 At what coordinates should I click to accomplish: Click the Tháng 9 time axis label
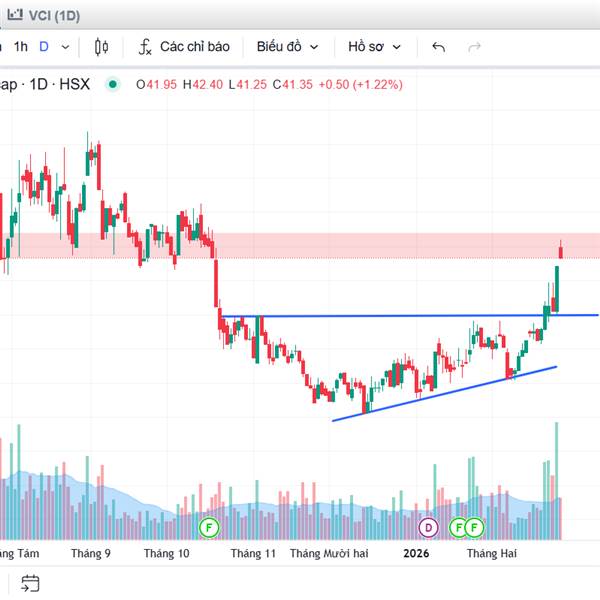[x=91, y=553]
